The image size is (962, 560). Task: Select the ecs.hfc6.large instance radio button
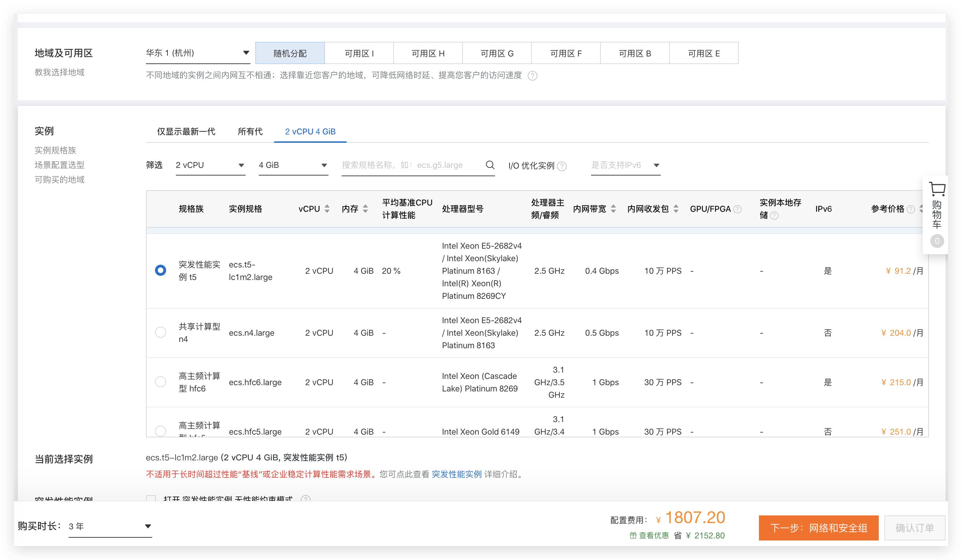click(160, 382)
